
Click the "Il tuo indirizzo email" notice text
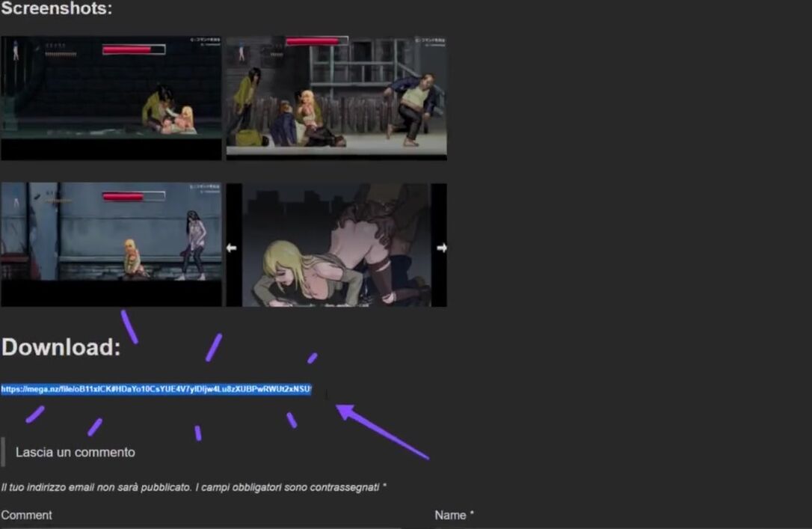(193, 488)
